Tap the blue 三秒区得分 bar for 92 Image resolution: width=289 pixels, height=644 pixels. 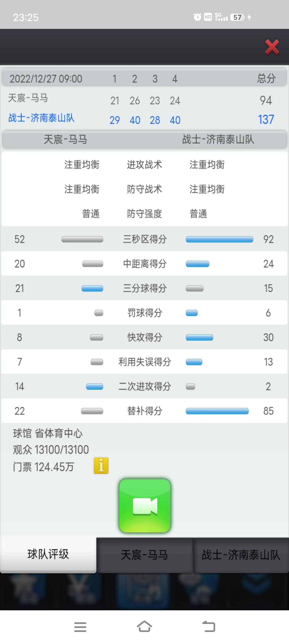[219, 239]
